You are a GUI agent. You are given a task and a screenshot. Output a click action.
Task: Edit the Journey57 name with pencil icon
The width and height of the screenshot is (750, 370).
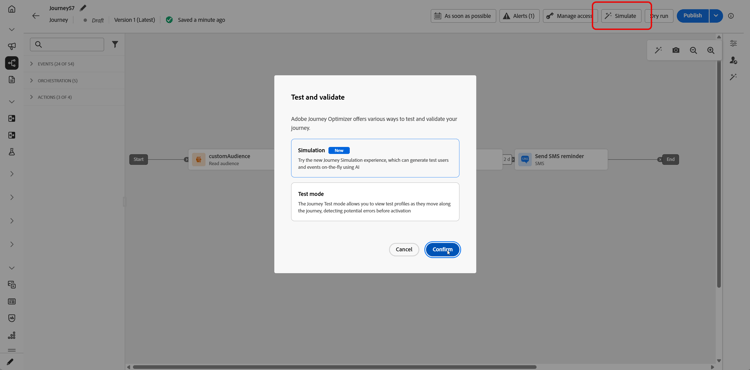pyautogui.click(x=83, y=8)
